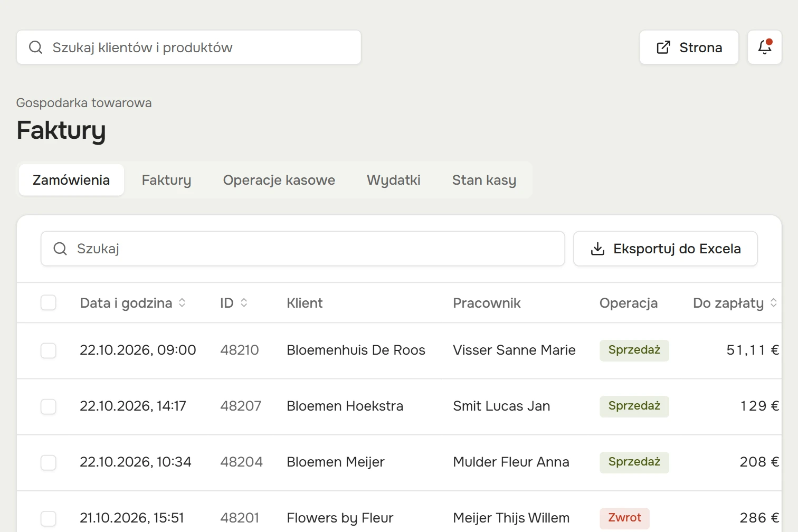
Task: Select the checkbox for Bloemen Meijer row
Action: pos(49,462)
